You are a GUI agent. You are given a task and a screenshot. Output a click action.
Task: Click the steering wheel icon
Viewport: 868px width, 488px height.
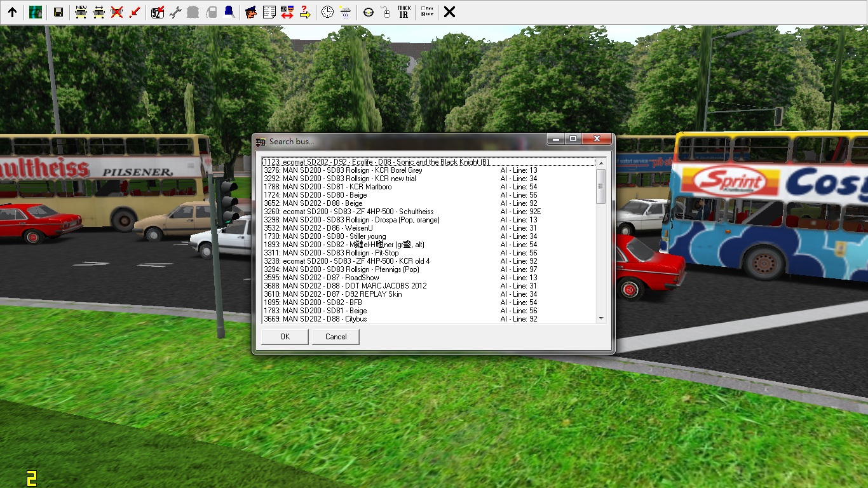[369, 12]
